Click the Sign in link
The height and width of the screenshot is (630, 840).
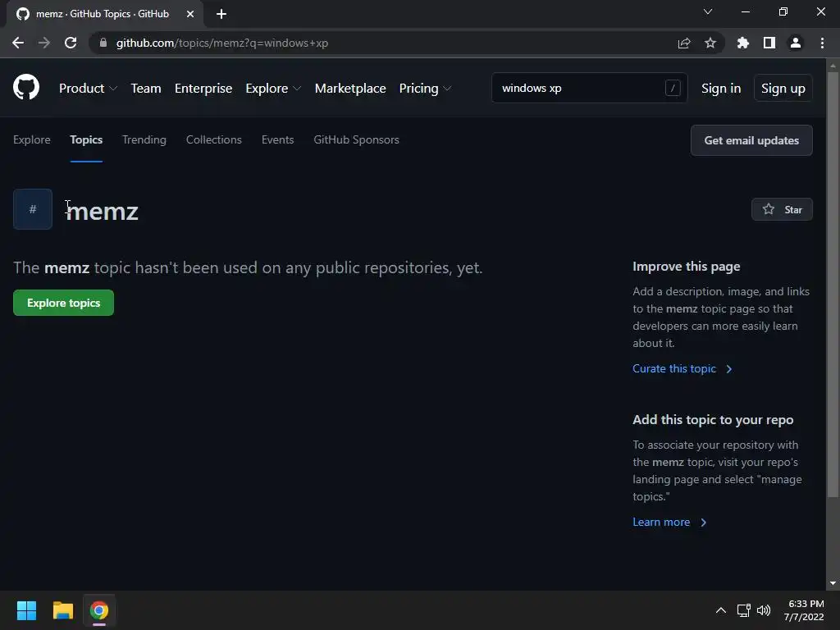[x=721, y=89]
